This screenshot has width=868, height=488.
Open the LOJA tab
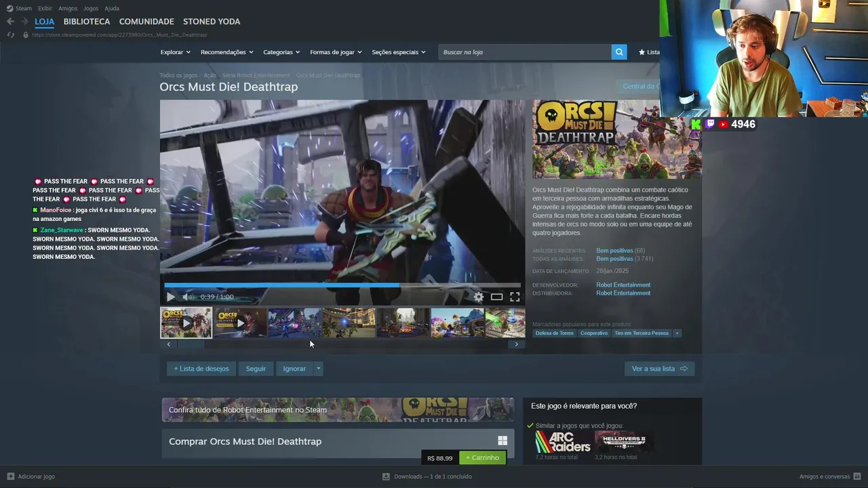44,22
